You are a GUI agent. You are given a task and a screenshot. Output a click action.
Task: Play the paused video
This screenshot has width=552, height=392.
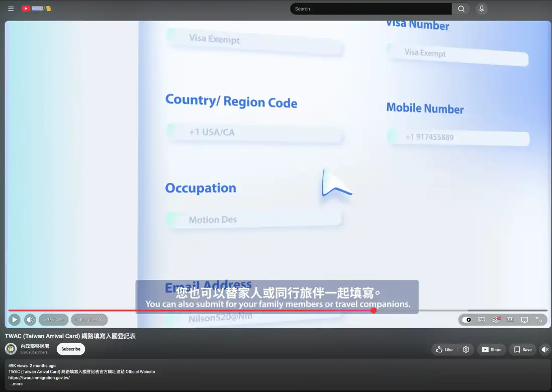pyautogui.click(x=15, y=320)
